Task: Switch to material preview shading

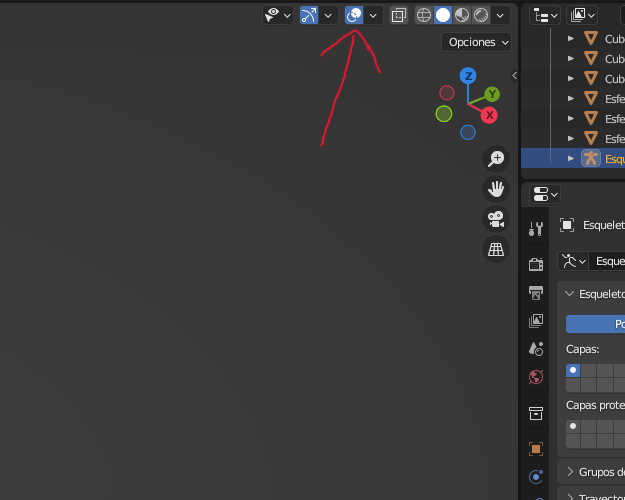Action: (x=462, y=16)
